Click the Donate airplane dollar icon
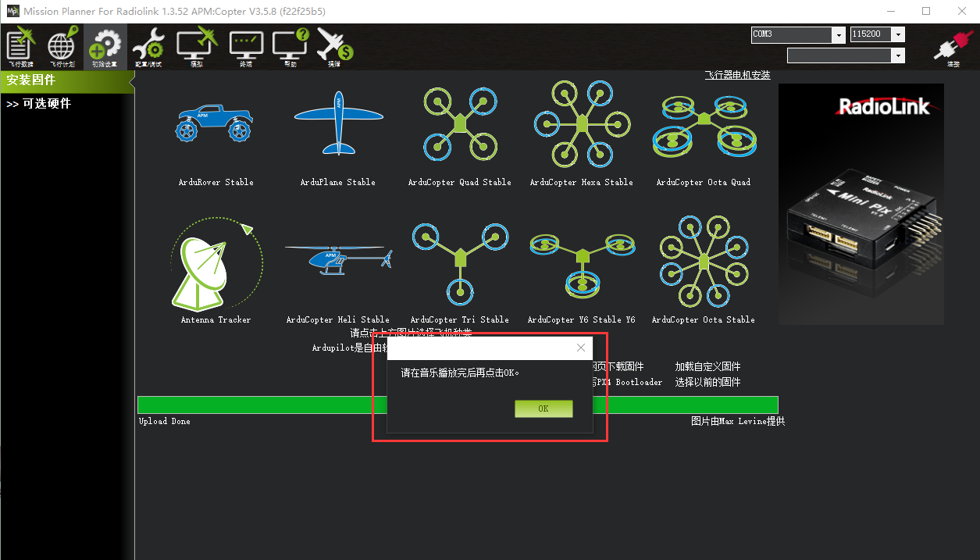Viewport: 980px width, 560px height. pos(335,47)
